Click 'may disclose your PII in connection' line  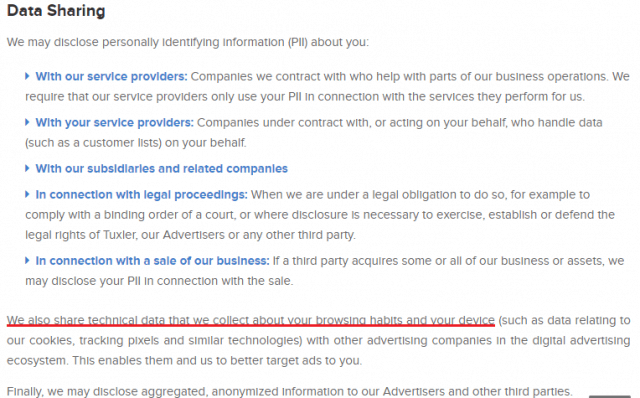click(159, 281)
